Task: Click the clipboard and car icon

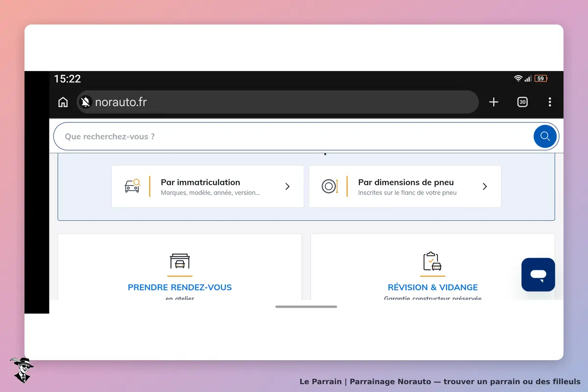Action: 432,261
